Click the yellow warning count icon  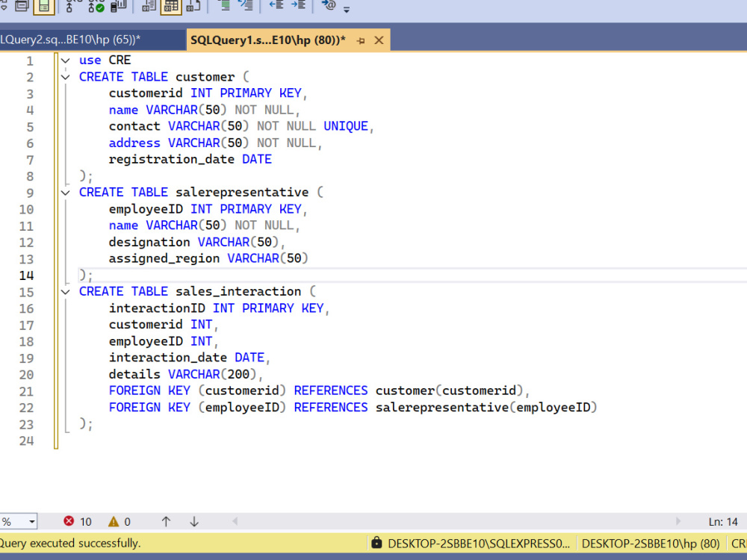pos(114,522)
